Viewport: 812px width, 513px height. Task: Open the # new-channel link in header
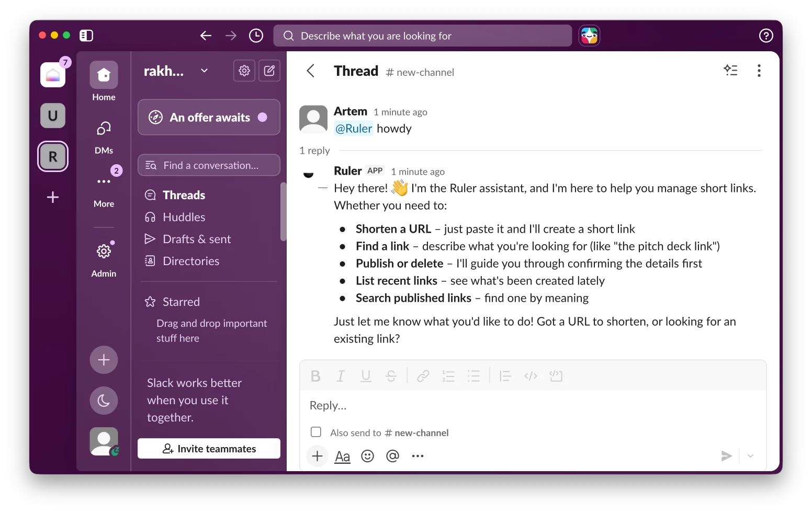(x=420, y=72)
